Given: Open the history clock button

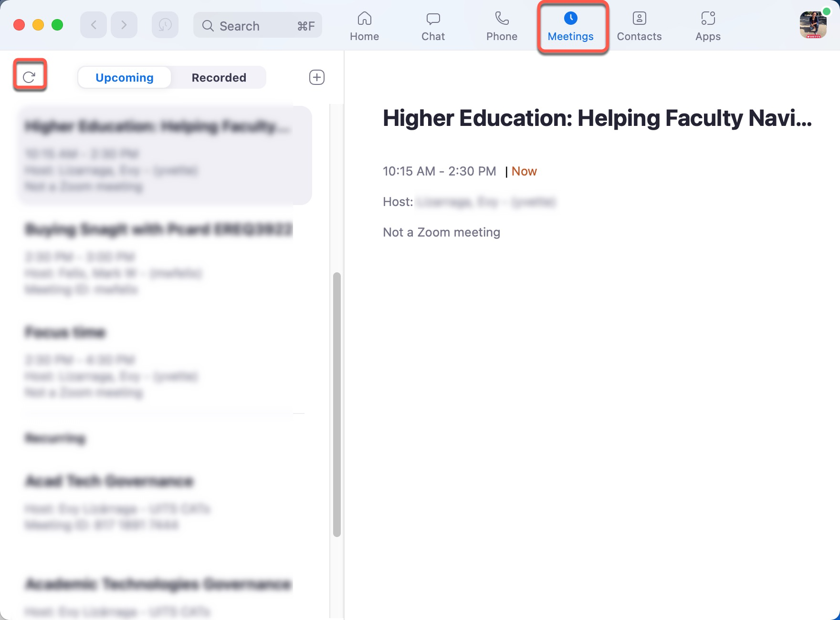Looking at the screenshot, I should pyautogui.click(x=165, y=25).
